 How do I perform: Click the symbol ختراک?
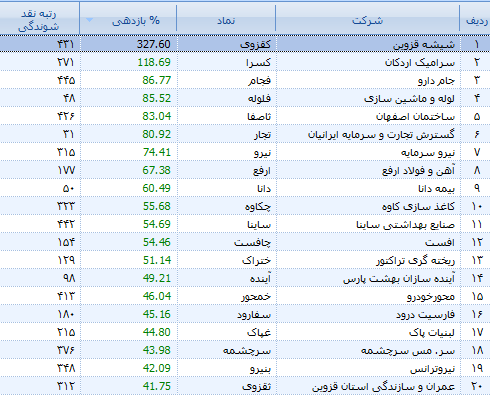[x=256, y=260]
